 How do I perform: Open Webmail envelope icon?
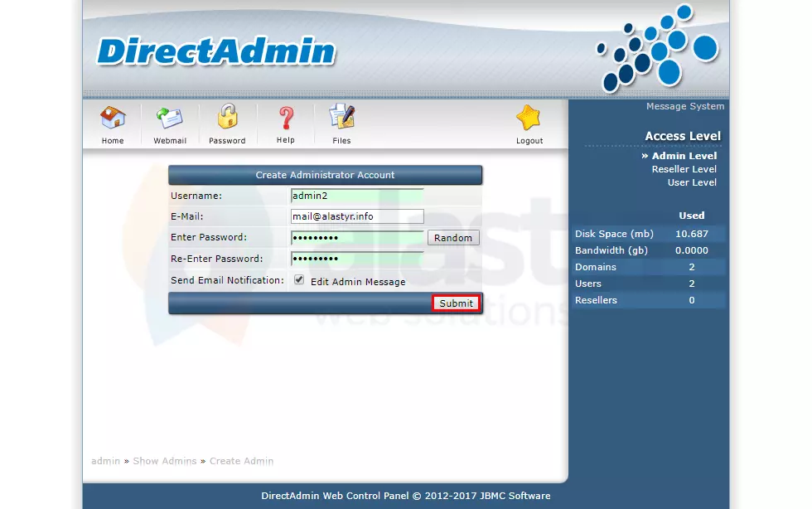click(170, 119)
